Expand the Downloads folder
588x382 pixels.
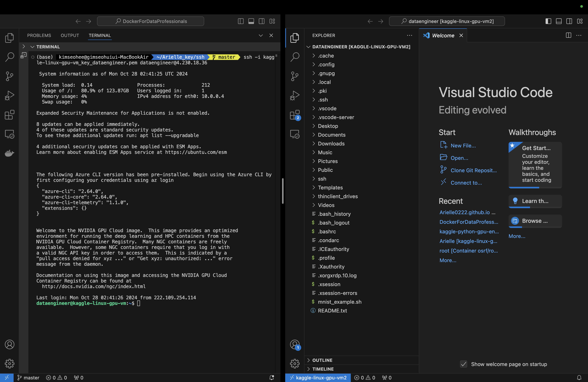coord(361,144)
